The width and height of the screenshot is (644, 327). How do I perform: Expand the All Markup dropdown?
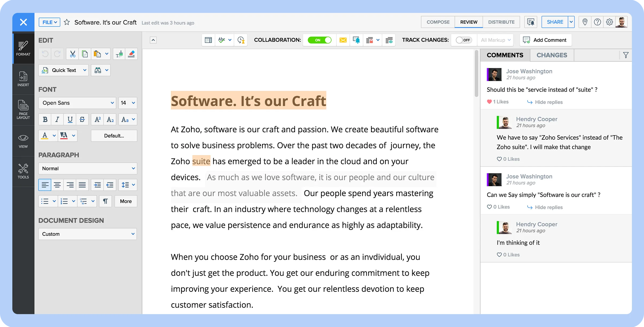point(495,40)
